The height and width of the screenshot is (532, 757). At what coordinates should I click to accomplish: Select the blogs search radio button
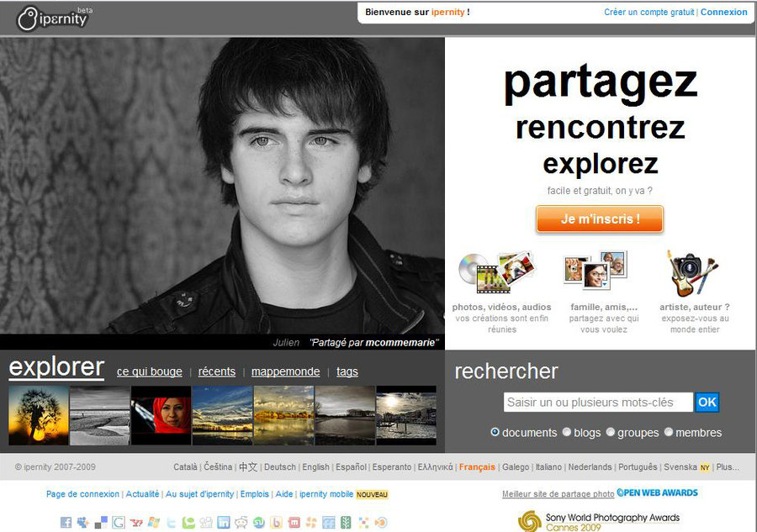566,432
